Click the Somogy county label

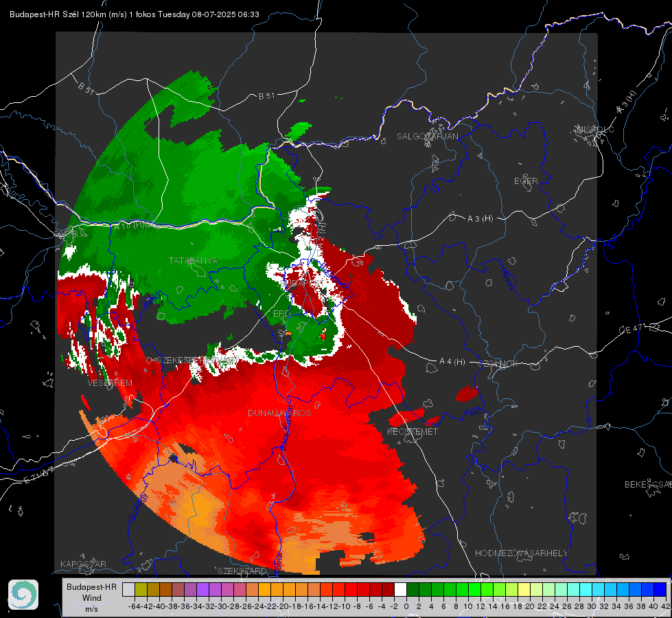click(x=137, y=507)
